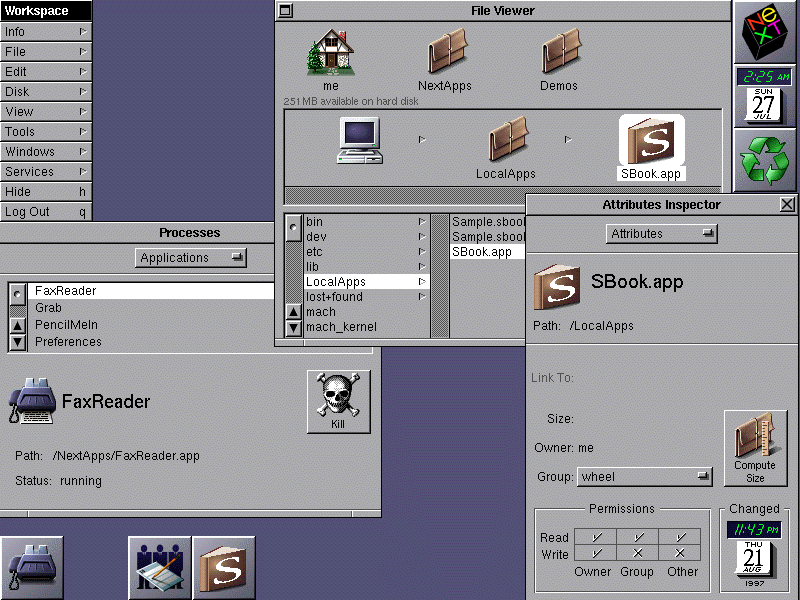Open the View menu
Screen dimensions: 800x600
(x=46, y=111)
